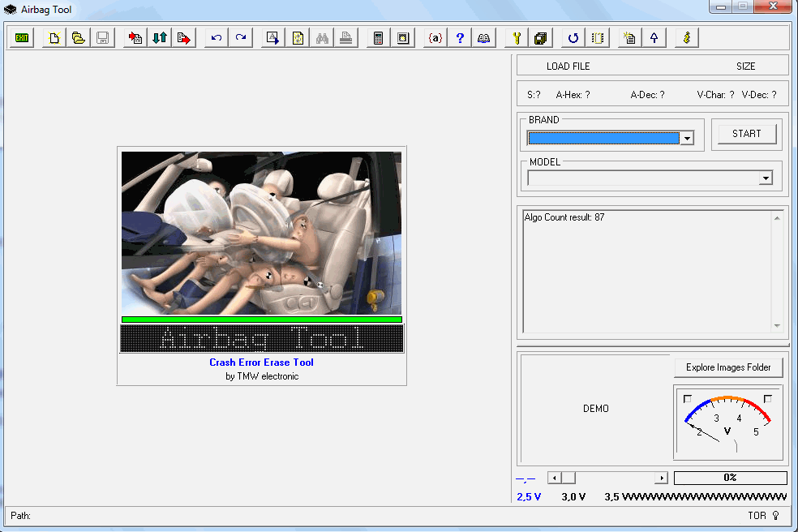
Task: Tick the left checkbox on voltmeter
Action: 688,398
